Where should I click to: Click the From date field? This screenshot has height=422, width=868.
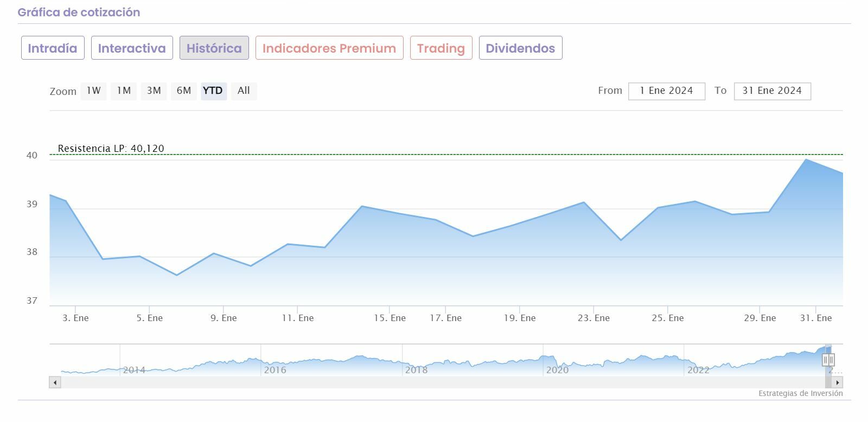(x=666, y=91)
